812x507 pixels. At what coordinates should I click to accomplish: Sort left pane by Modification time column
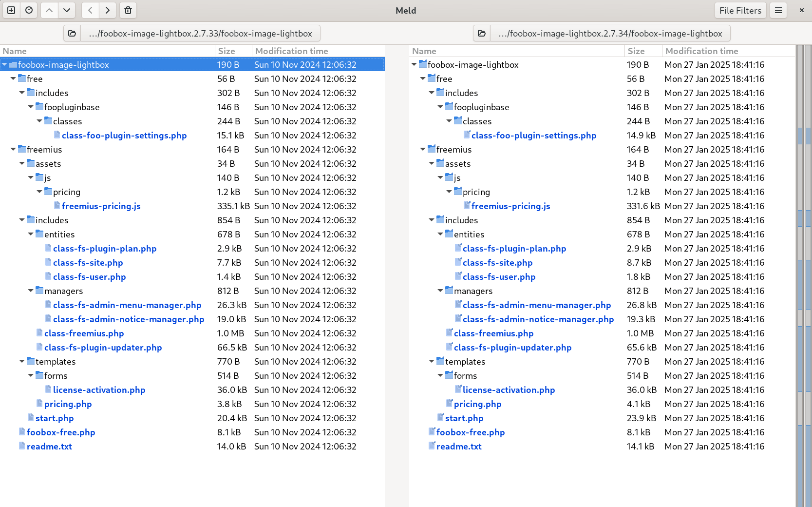[291, 51]
